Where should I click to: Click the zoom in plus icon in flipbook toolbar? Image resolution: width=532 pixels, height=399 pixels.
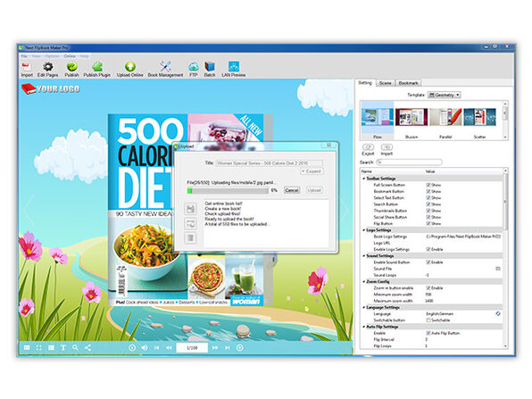click(239, 347)
